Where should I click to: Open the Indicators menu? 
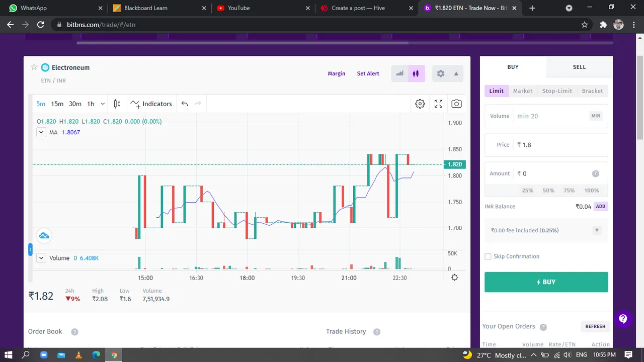(x=151, y=104)
